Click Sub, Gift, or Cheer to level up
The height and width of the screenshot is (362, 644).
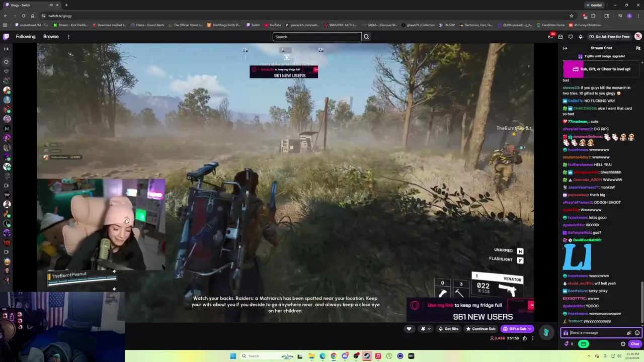tap(601, 69)
